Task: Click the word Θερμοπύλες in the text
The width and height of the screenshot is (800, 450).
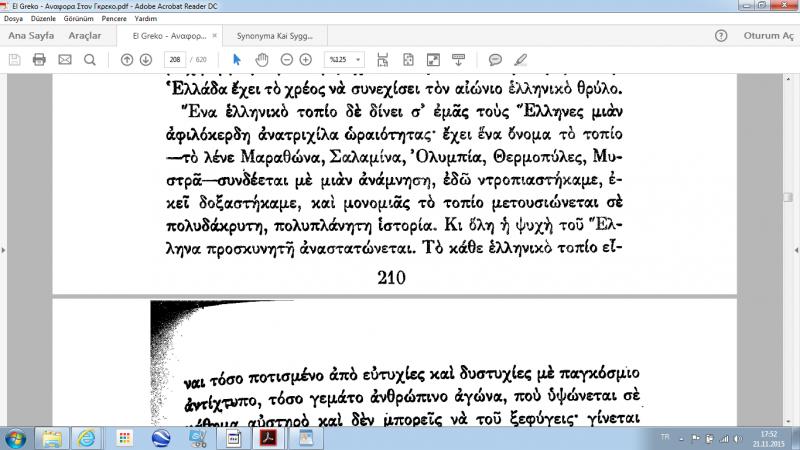Action: (x=538, y=157)
